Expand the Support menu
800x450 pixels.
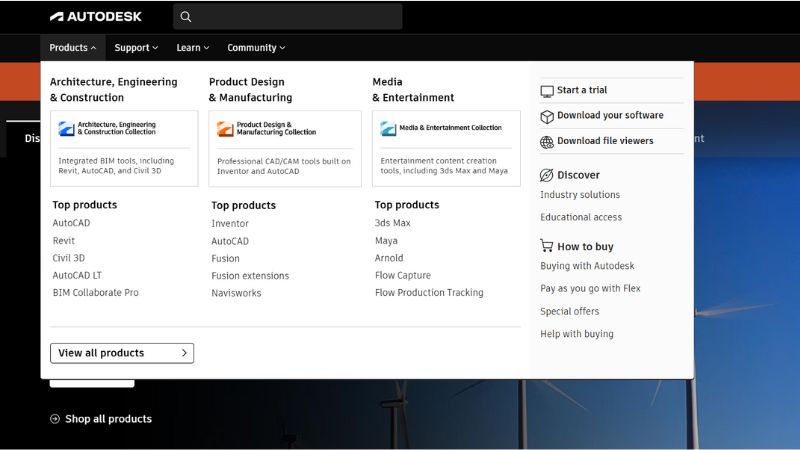(136, 47)
